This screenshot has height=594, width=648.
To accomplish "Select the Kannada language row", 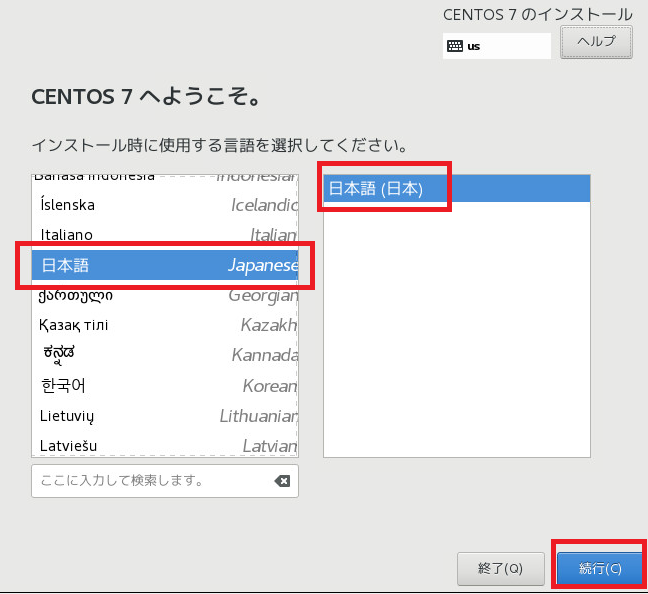I will click(165, 355).
